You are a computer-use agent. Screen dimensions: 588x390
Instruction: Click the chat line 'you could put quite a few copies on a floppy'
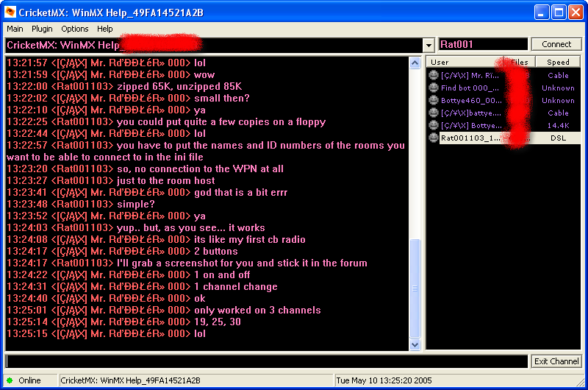point(221,121)
